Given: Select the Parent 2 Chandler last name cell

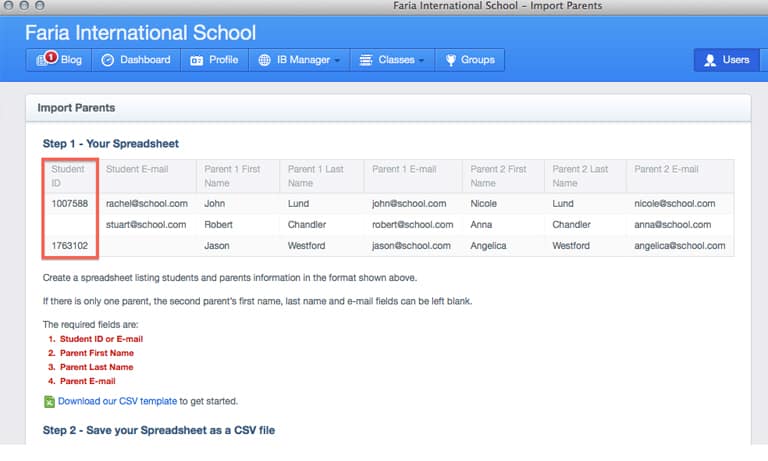Looking at the screenshot, I should 571,225.
